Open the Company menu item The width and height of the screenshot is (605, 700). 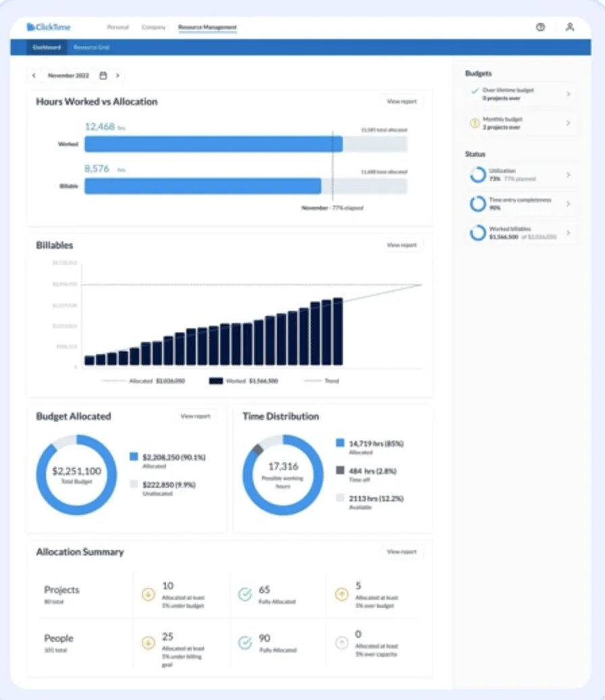pyautogui.click(x=153, y=28)
